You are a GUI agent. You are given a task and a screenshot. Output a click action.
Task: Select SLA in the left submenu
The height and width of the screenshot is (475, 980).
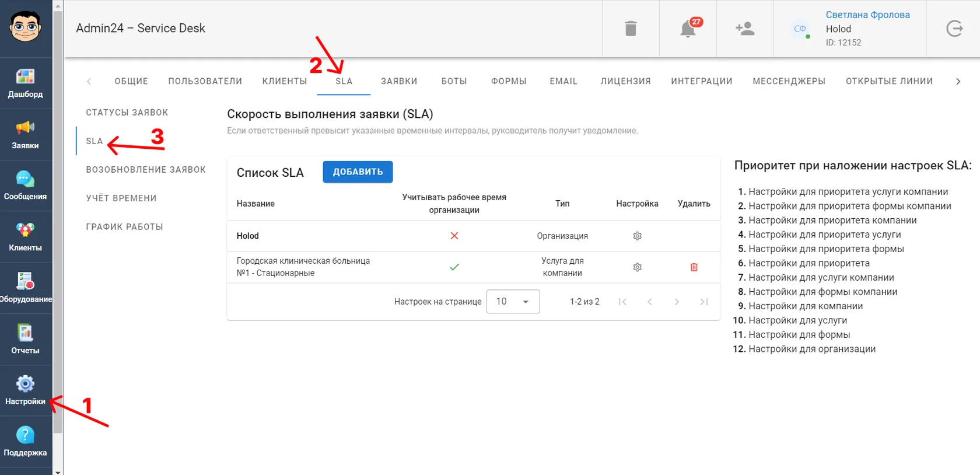(x=94, y=141)
